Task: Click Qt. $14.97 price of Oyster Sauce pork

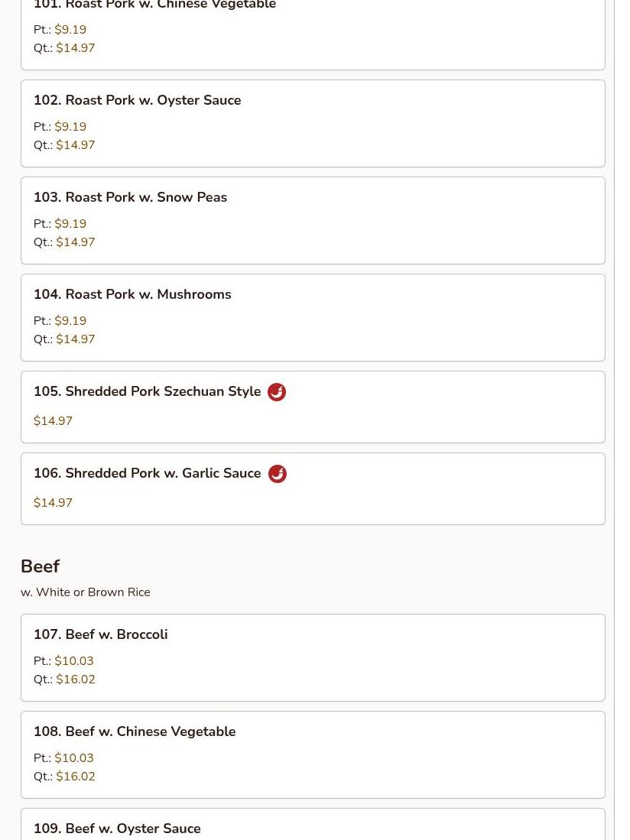Action: point(64,145)
